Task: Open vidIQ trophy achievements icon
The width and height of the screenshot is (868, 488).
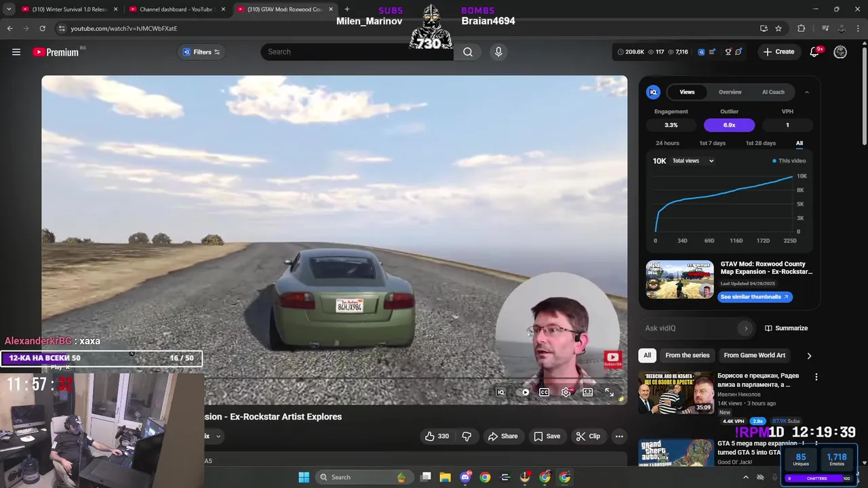Action: (x=728, y=52)
